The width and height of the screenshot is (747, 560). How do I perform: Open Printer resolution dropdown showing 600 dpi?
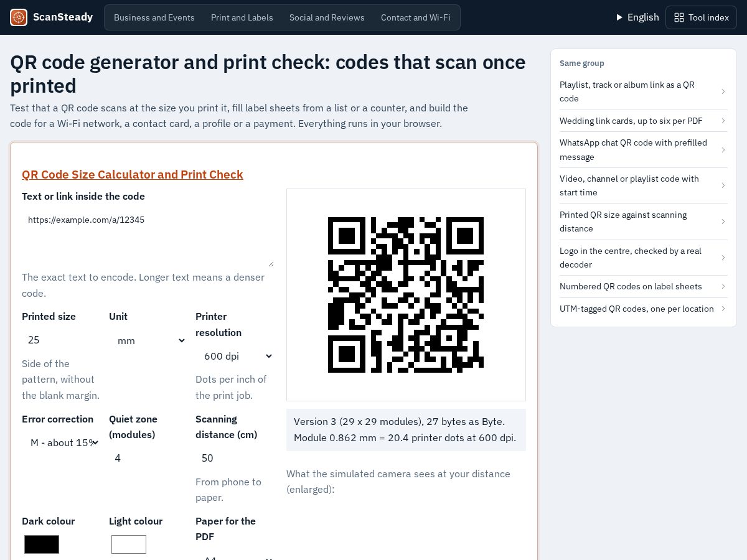235,356
